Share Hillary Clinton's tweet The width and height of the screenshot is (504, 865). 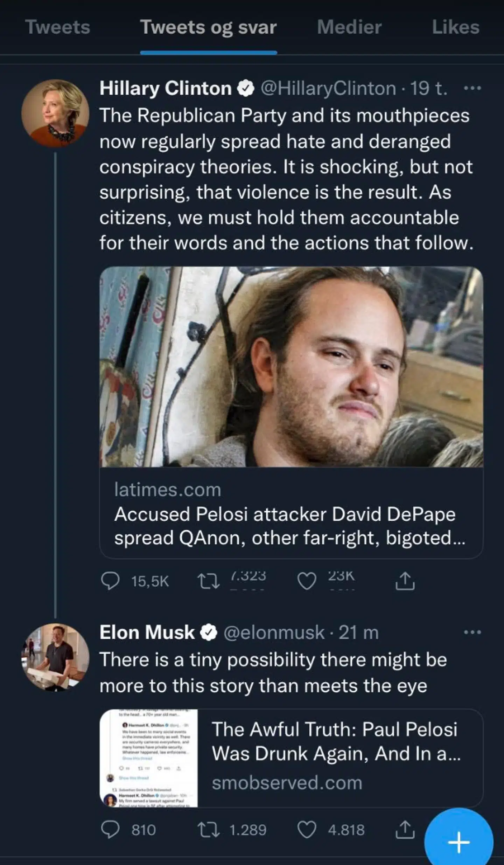click(405, 581)
